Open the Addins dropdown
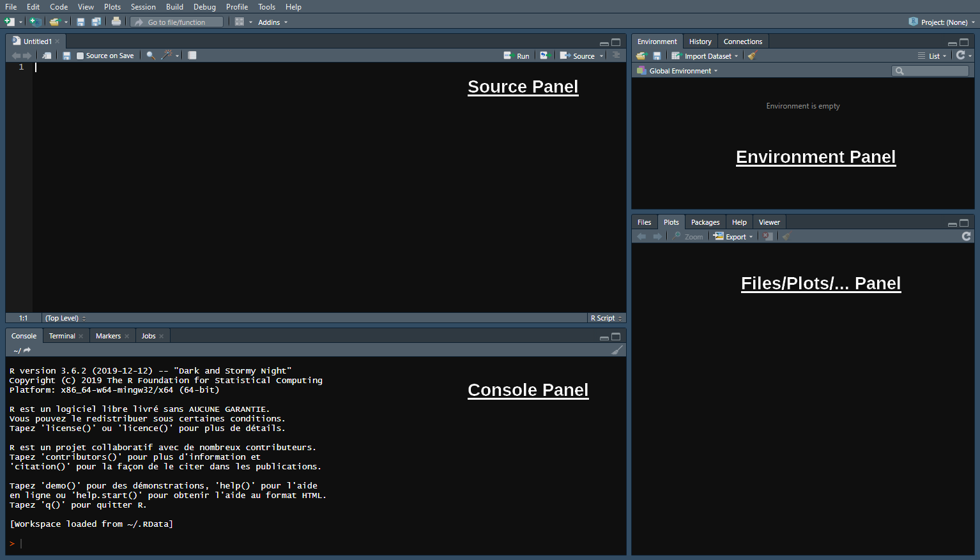Screen dimensions: 980x560 pyautogui.click(x=272, y=22)
